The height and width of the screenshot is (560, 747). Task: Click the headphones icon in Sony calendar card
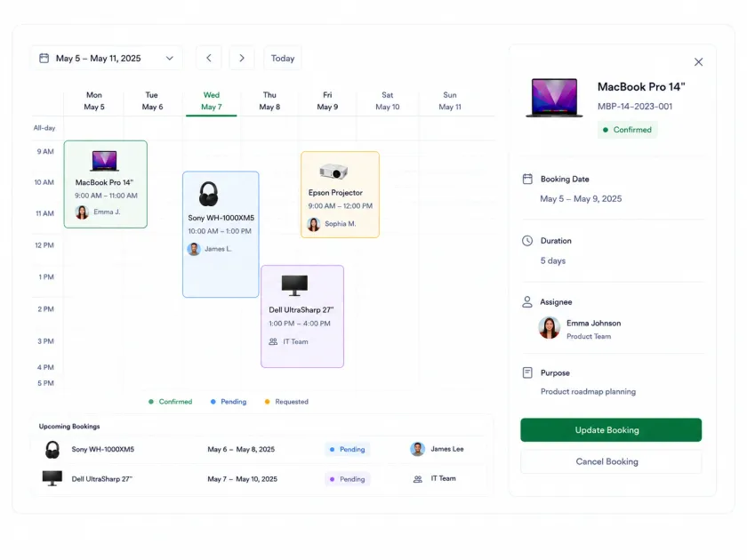pyautogui.click(x=208, y=194)
